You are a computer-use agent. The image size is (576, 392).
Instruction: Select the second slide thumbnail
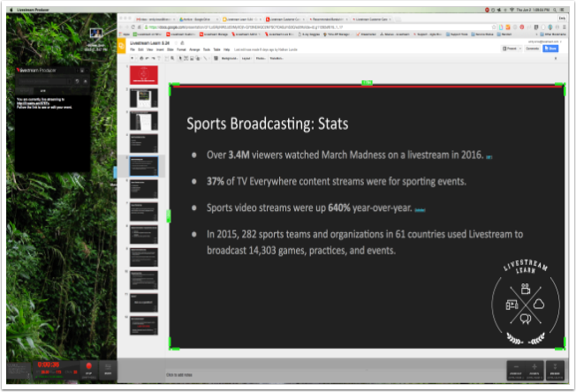144,98
